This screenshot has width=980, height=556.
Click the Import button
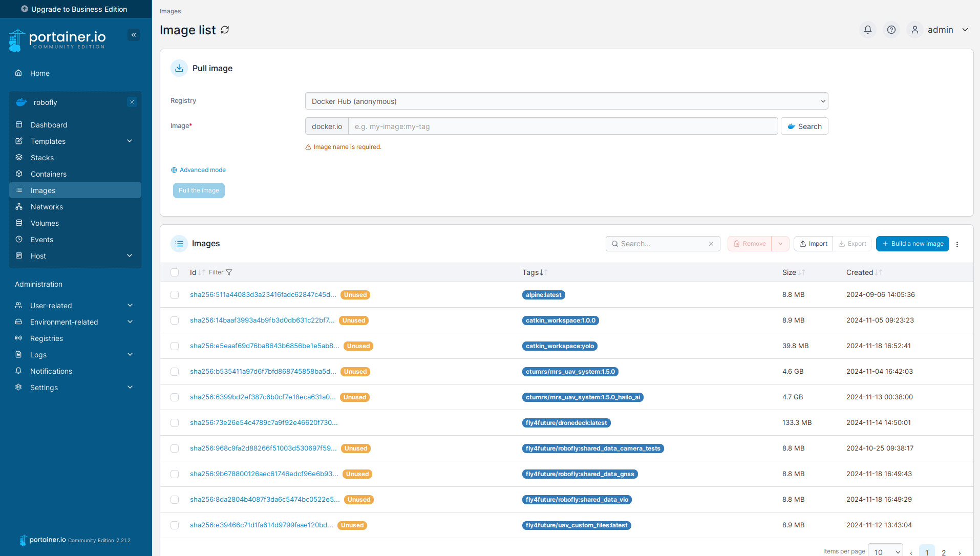pos(813,244)
